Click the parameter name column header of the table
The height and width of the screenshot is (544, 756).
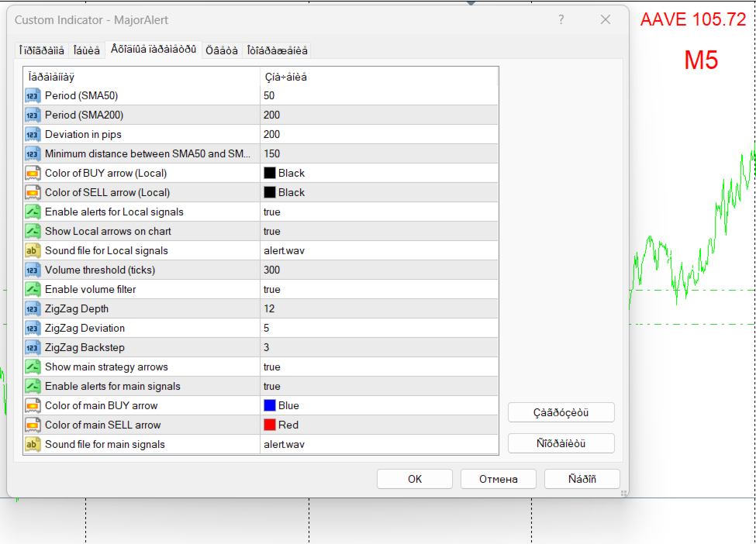coord(142,77)
